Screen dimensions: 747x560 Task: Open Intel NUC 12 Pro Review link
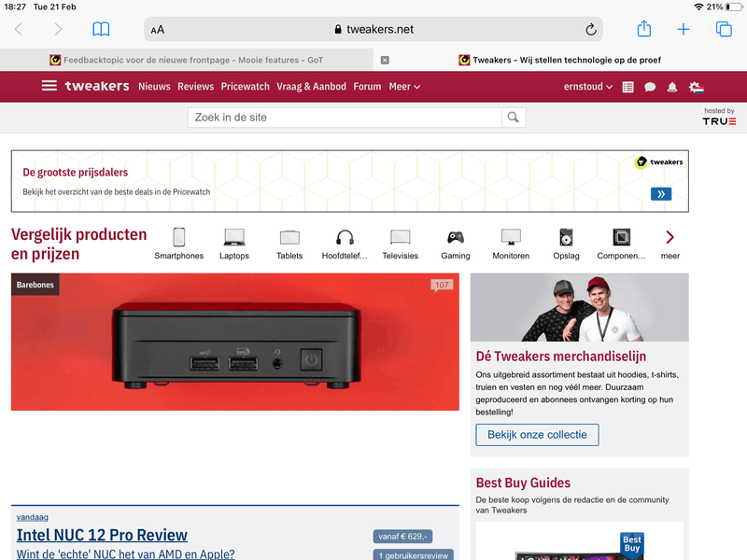click(102, 535)
